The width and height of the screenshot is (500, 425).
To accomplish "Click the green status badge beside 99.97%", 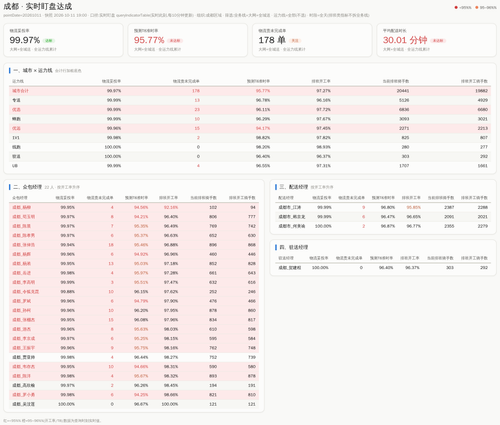I will click(49, 41).
